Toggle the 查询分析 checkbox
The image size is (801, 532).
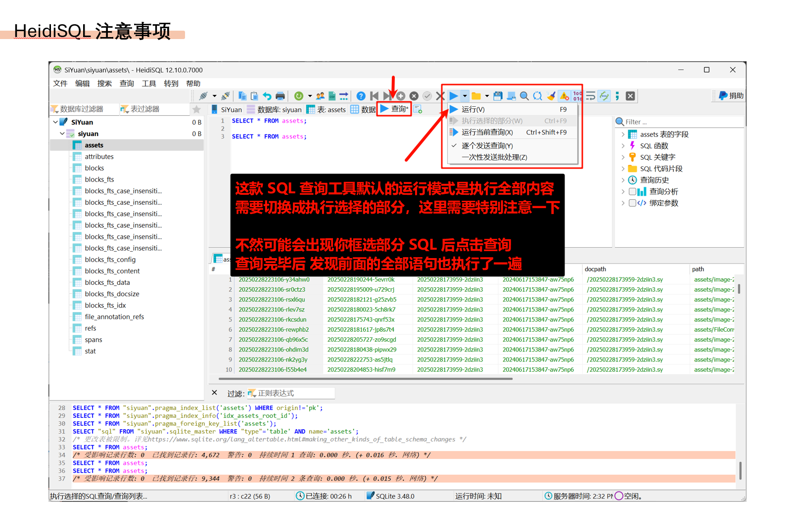point(632,191)
